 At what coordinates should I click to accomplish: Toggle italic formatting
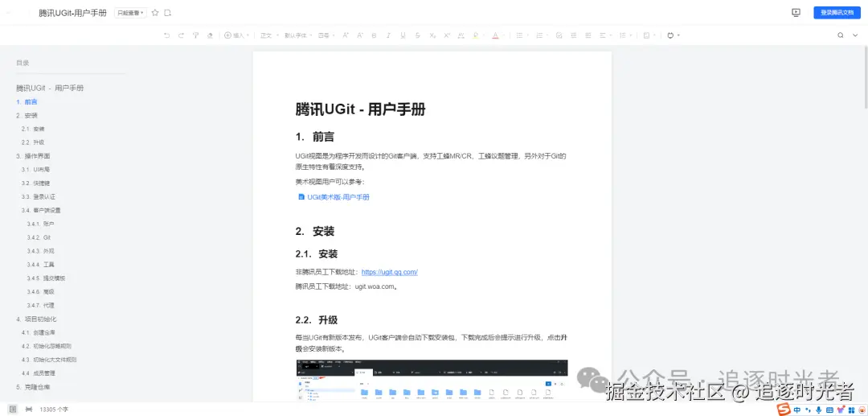click(389, 35)
